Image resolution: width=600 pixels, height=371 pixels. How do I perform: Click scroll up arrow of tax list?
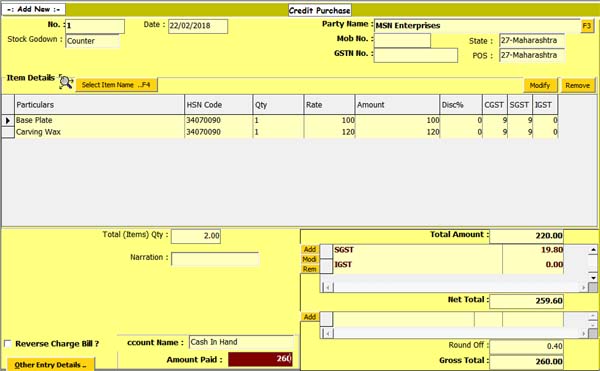(x=593, y=249)
